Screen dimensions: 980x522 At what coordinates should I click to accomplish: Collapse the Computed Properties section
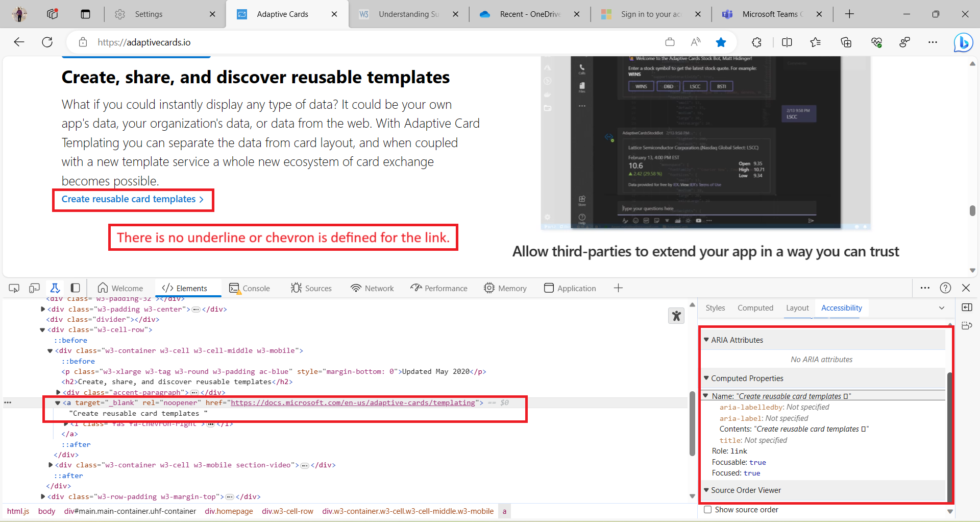pos(706,378)
